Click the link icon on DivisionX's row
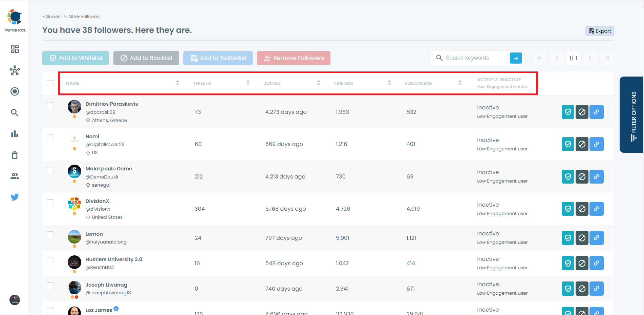The height and width of the screenshot is (315, 644). 596,209
